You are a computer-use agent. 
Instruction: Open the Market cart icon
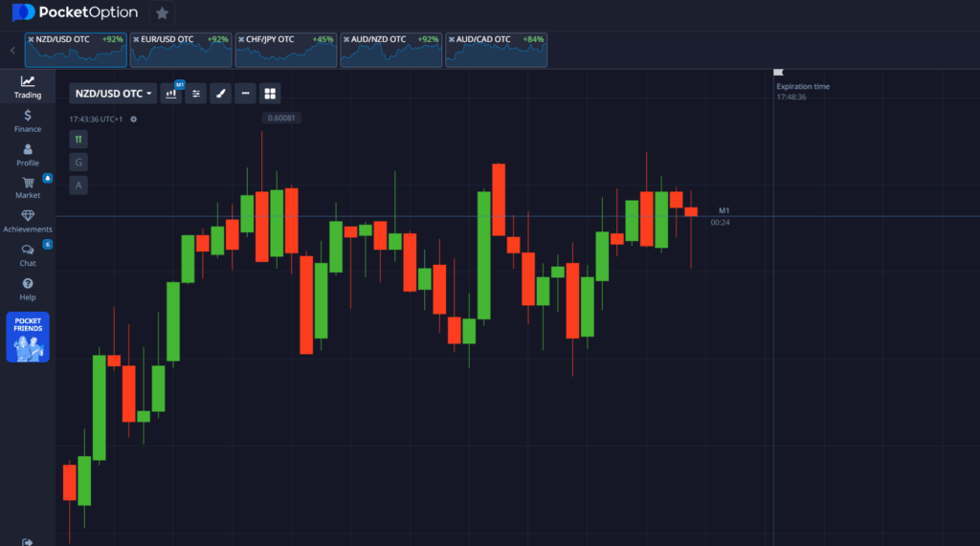28,183
